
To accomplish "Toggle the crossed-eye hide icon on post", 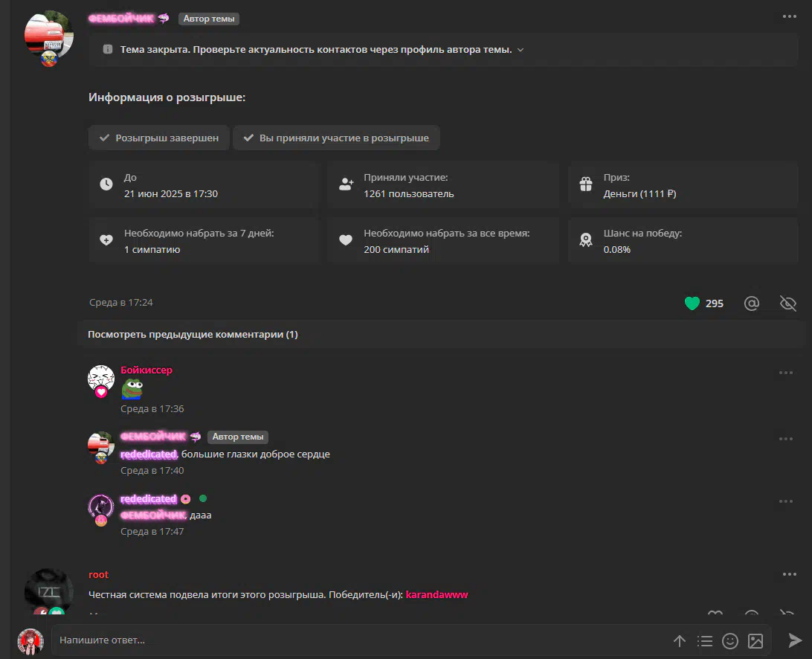I will tap(787, 303).
